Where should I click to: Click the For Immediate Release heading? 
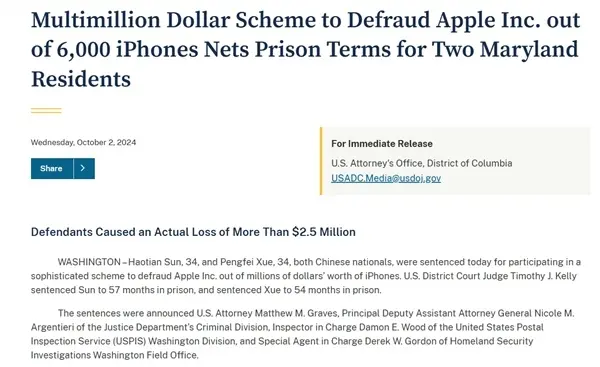(382, 144)
